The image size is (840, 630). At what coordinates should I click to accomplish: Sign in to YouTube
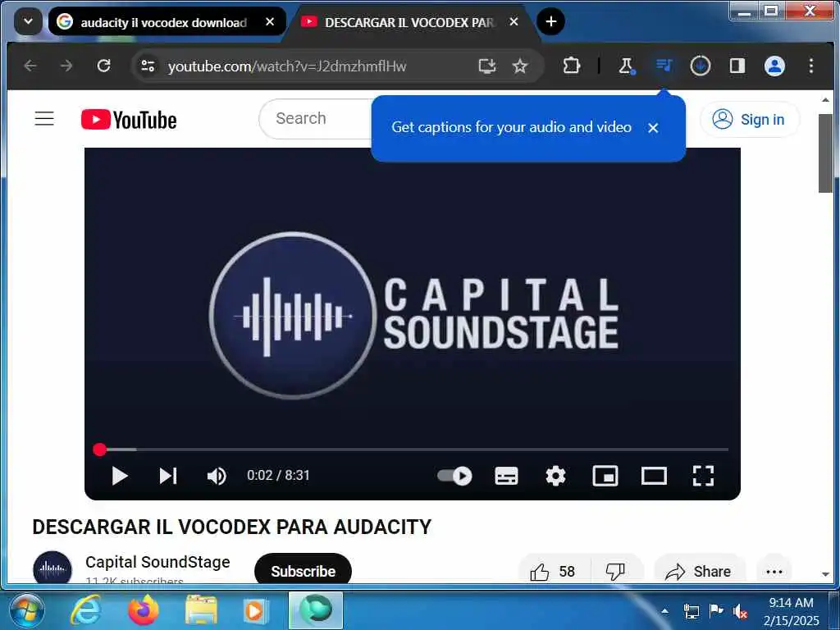(x=750, y=119)
